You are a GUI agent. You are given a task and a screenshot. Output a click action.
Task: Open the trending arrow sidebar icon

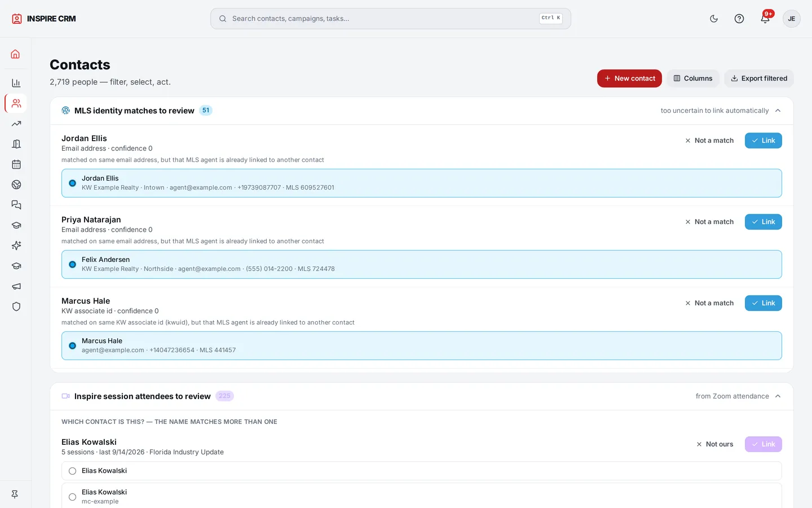(16, 124)
